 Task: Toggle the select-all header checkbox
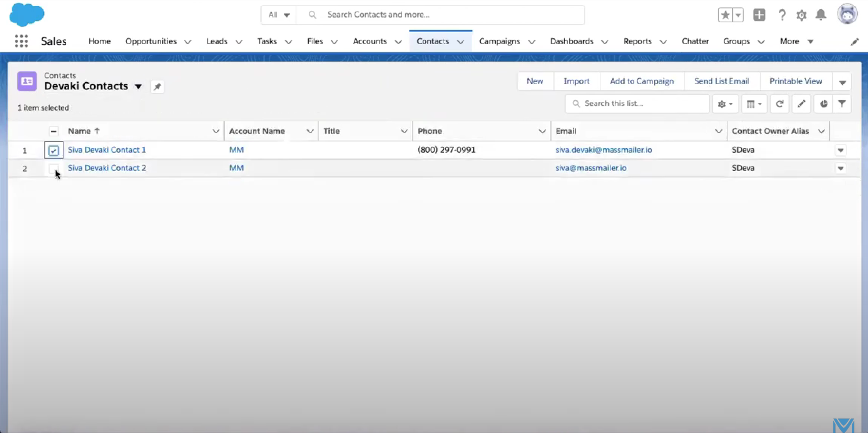(x=54, y=131)
